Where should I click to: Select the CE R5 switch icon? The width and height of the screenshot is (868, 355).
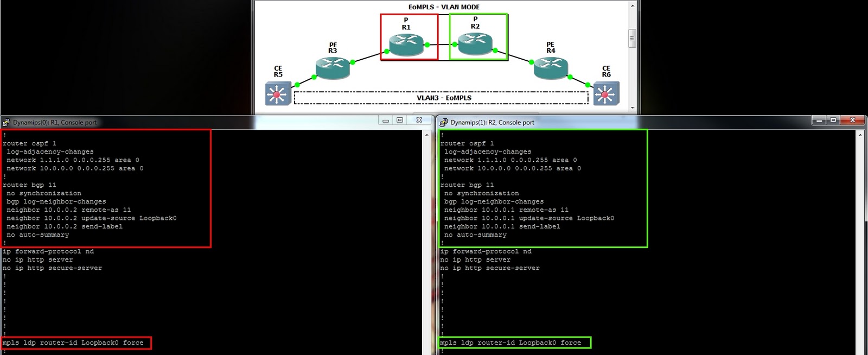tap(278, 93)
